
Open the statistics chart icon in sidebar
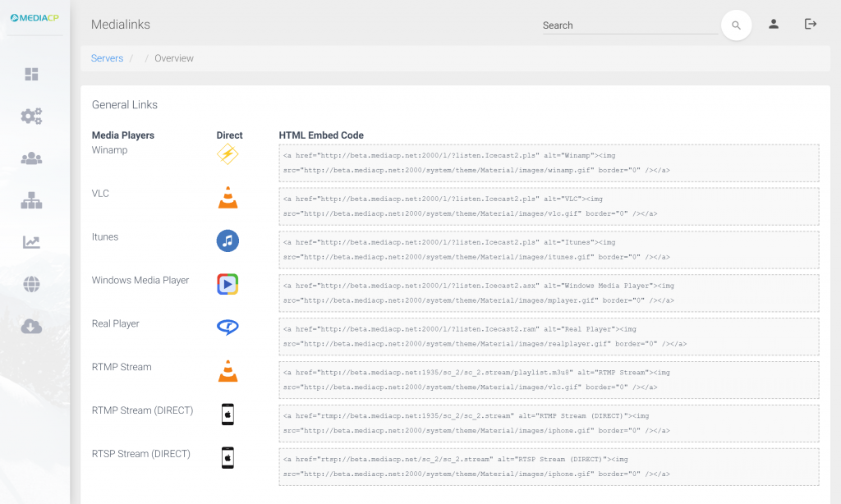(31, 242)
